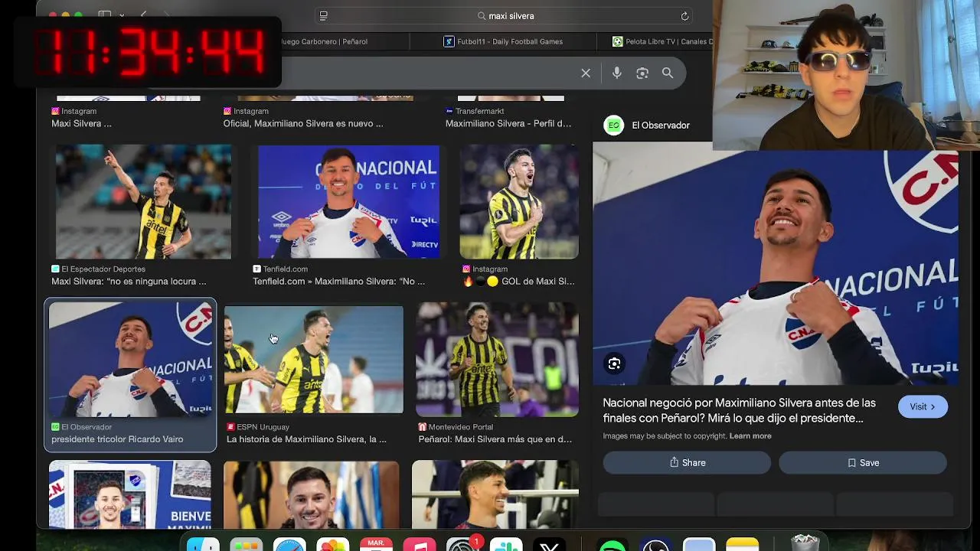The width and height of the screenshot is (980, 551).
Task: Open Finder from the dock
Action: pyautogui.click(x=203, y=545)
